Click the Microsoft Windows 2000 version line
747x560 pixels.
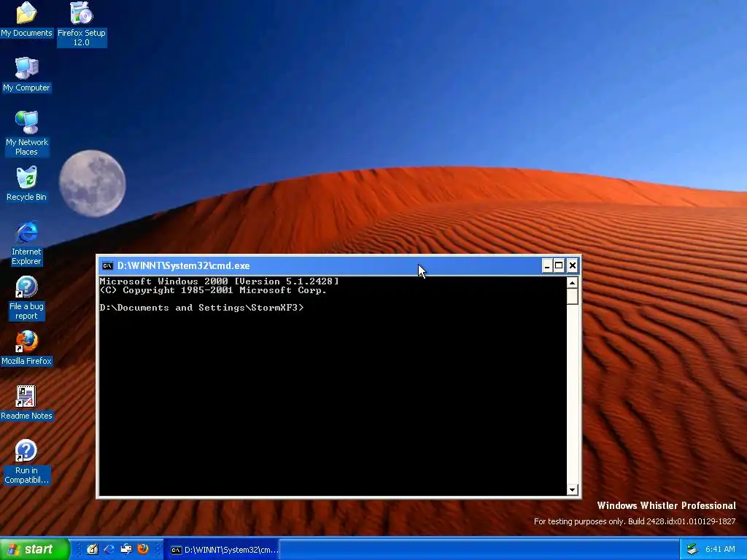coord(219,281)
